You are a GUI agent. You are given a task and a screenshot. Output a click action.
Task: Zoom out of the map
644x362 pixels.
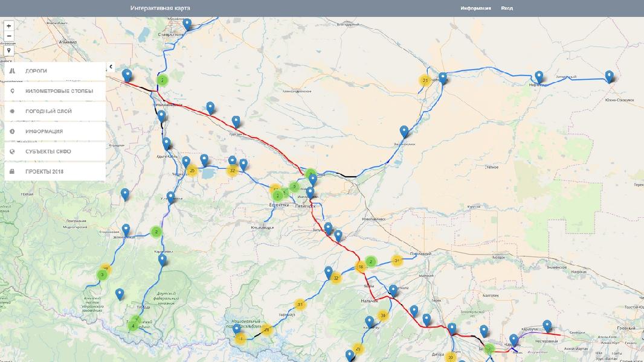coord(8,36)
